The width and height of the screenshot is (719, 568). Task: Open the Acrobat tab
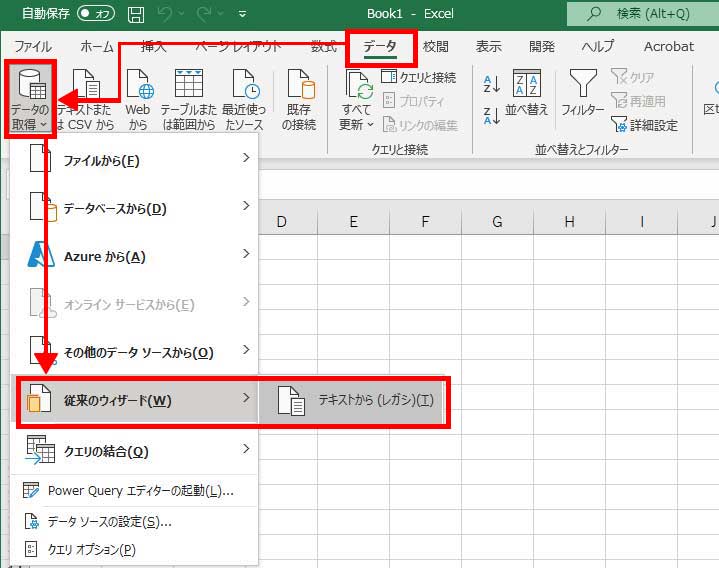[669, 46]
